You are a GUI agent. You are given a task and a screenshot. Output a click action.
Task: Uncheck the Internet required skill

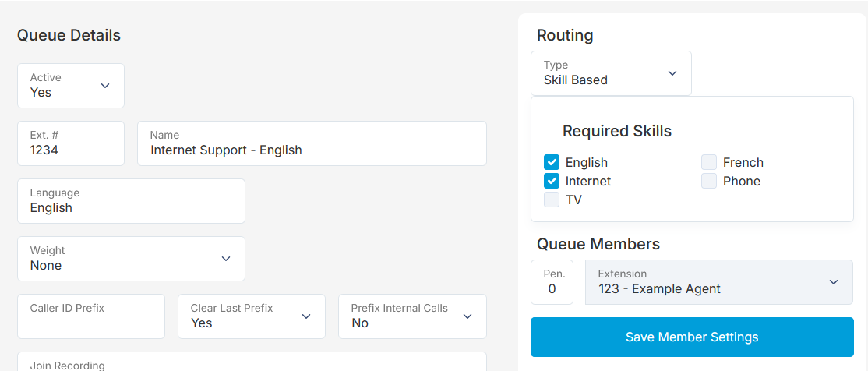pyautogui.click(x=552, y=181)
